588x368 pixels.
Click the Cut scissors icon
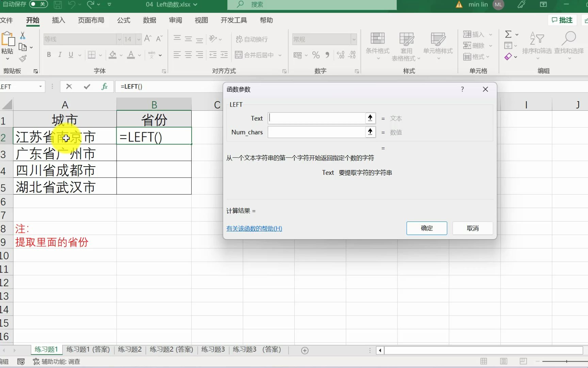pyautogui.click(x=22, y=35)
